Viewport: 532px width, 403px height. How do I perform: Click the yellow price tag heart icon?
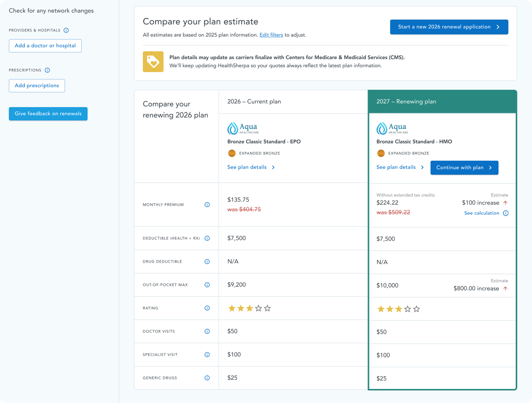point(153,62)
